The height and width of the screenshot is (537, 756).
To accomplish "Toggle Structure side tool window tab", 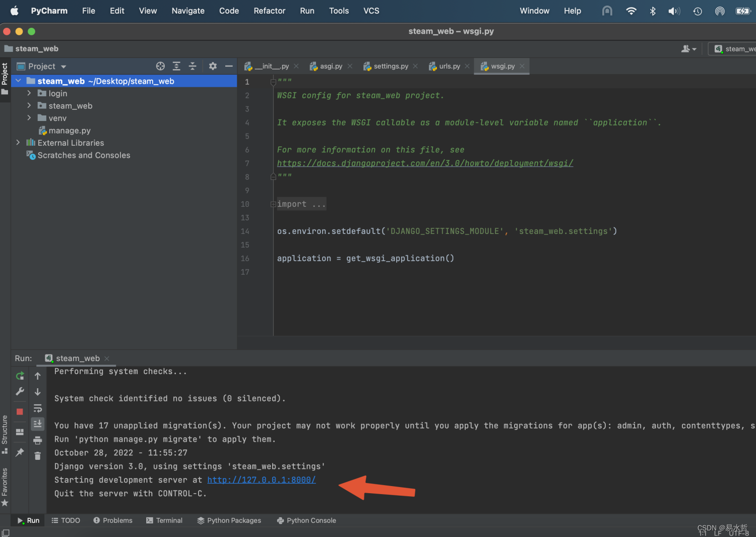I will coord(5,434).
